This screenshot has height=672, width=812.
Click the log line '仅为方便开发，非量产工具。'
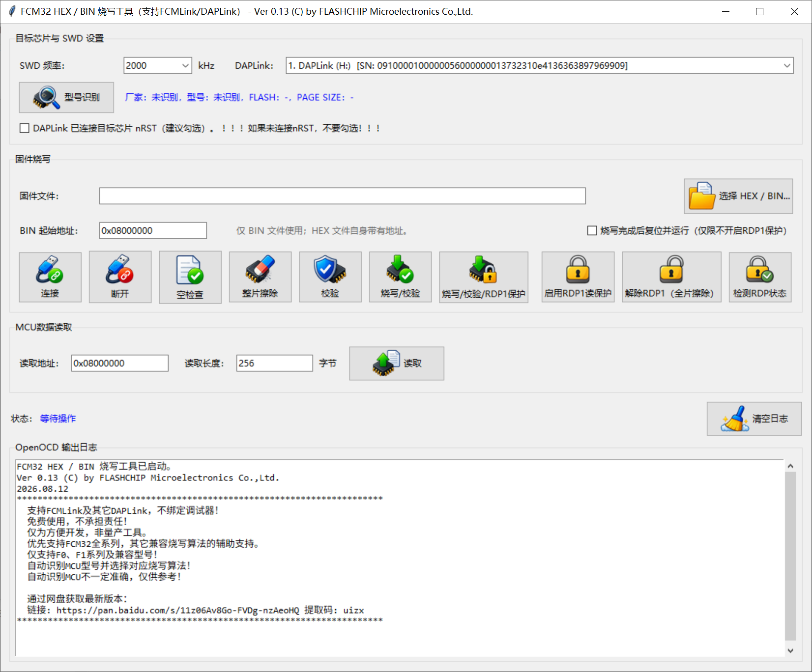pos(87,532)
